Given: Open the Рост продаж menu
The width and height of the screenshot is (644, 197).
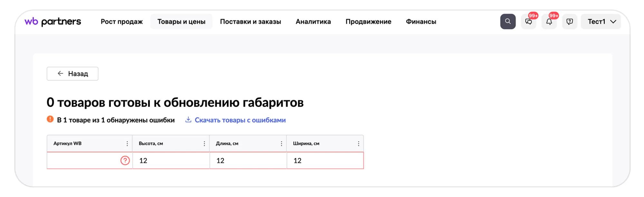Looking at the screenshot, I should point(121,22).
